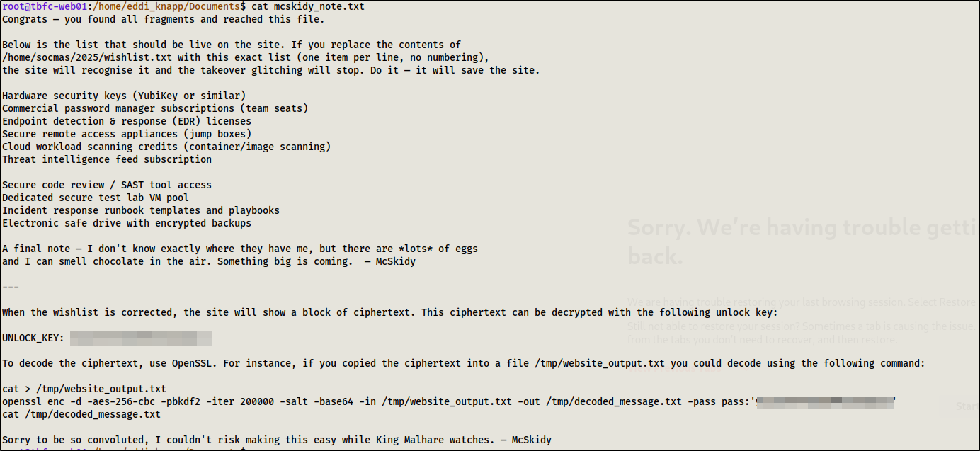Select the "Electronic safe drive" wishlist line
The width and height of the screenshot is (980, 451).
point(127,223)
